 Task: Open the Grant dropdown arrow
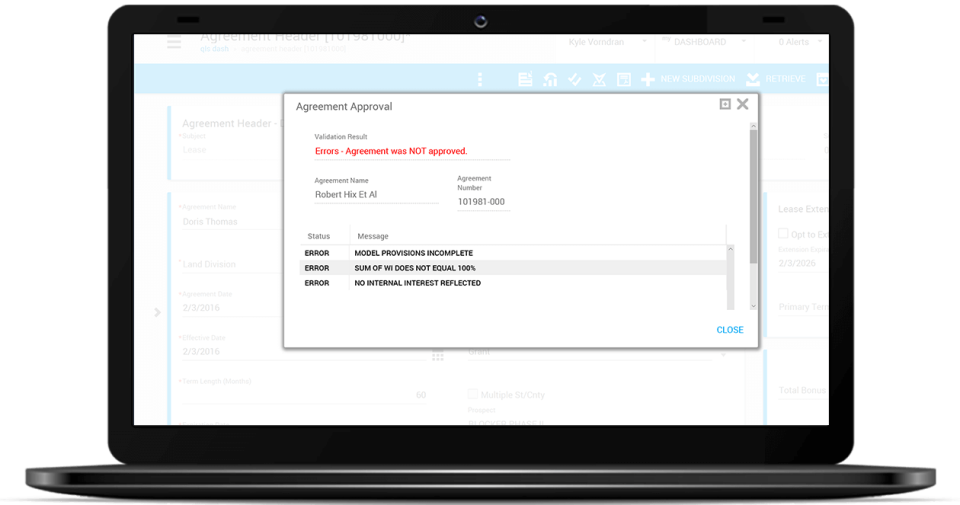point(723,353)
